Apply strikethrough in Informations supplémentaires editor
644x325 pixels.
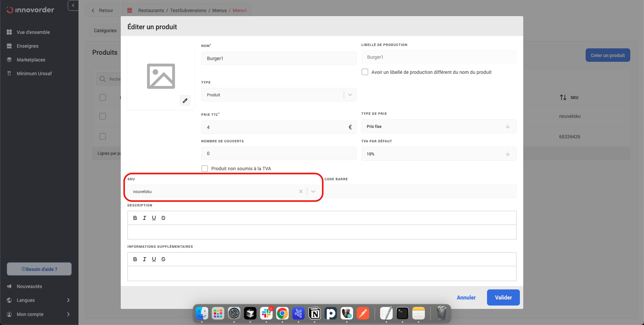163,259
